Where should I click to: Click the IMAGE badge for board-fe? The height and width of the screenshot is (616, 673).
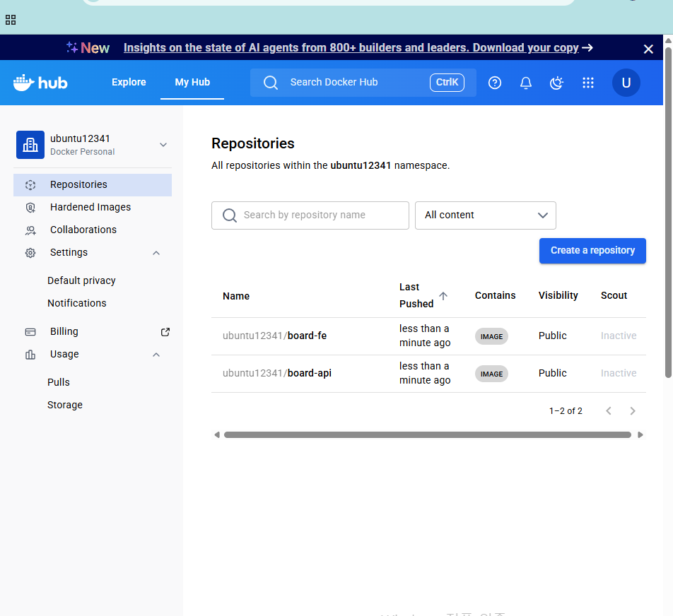pyautogui.click(x=491, y=336)
